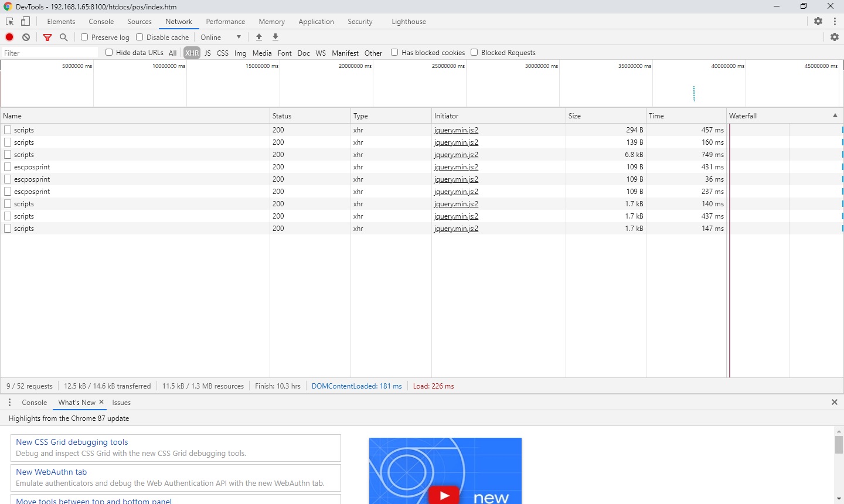Switch to the Console panel tab

point(101,21)
